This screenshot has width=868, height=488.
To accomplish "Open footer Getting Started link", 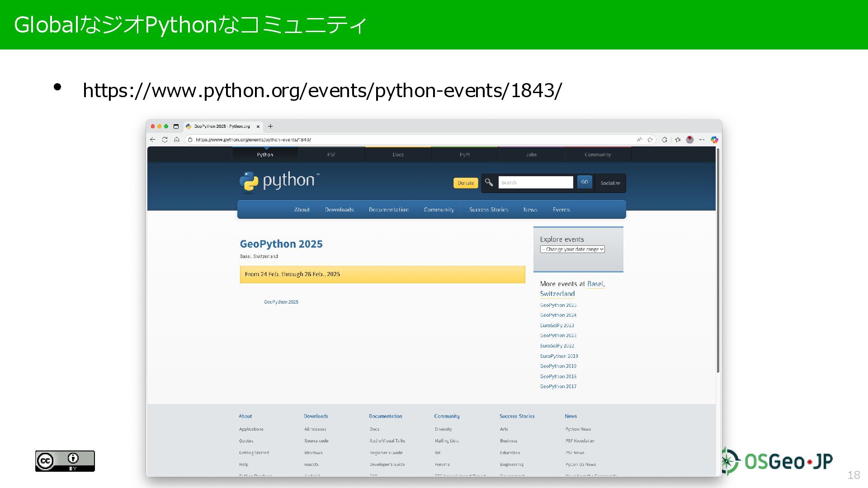I will [x=254, y=453].
